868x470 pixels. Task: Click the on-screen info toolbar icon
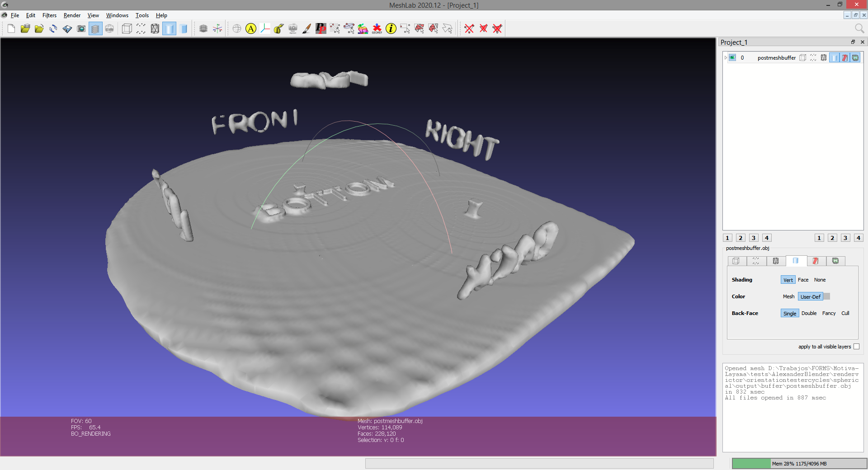coord(390,28)
